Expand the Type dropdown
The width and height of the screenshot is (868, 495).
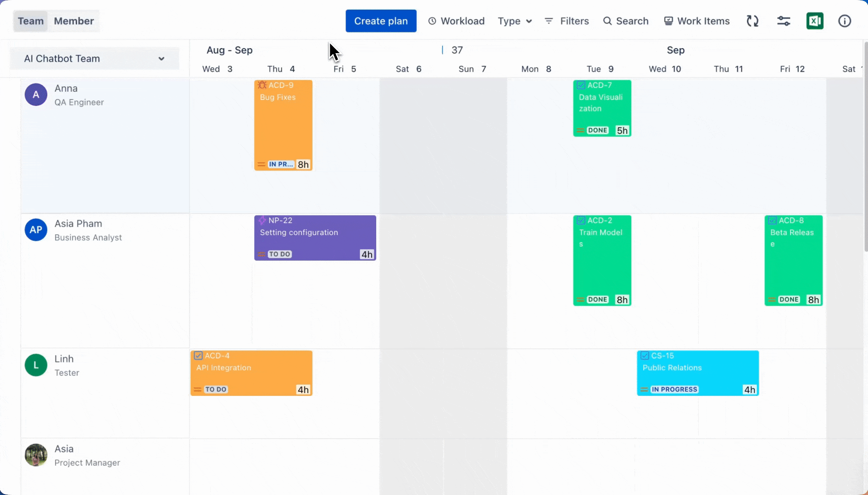tap(515, 21)
